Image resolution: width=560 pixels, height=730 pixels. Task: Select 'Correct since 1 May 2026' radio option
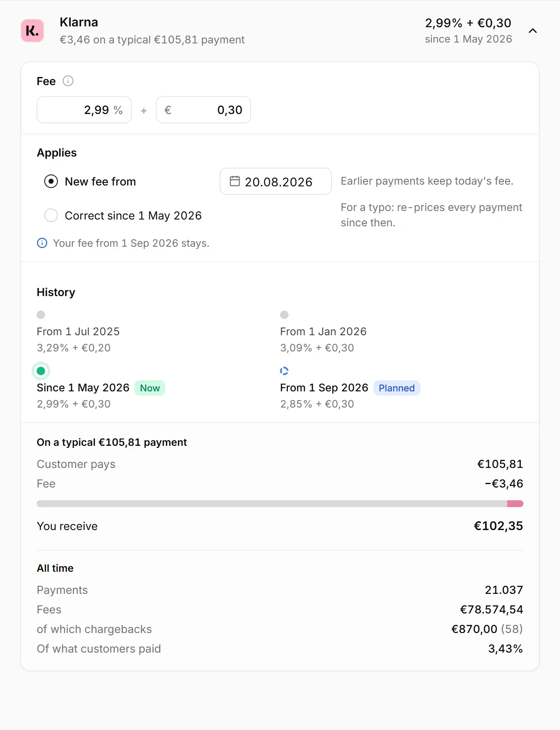pos(51,215)
